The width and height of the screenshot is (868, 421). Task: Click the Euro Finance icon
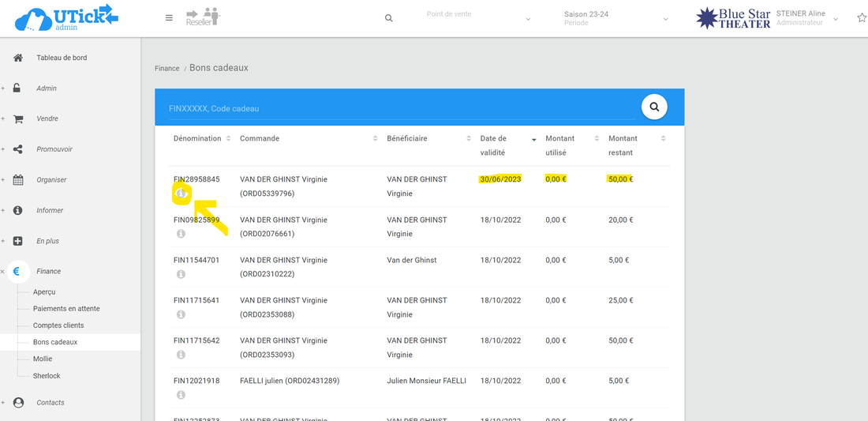17,271
